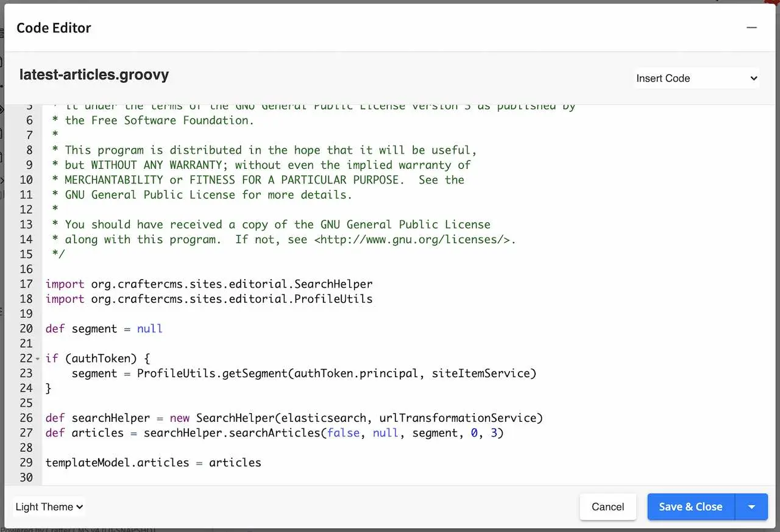Viewport: 780px width, 532px height.
Task: Click the latest-articles.groovy file title
Action: point(94,75)
